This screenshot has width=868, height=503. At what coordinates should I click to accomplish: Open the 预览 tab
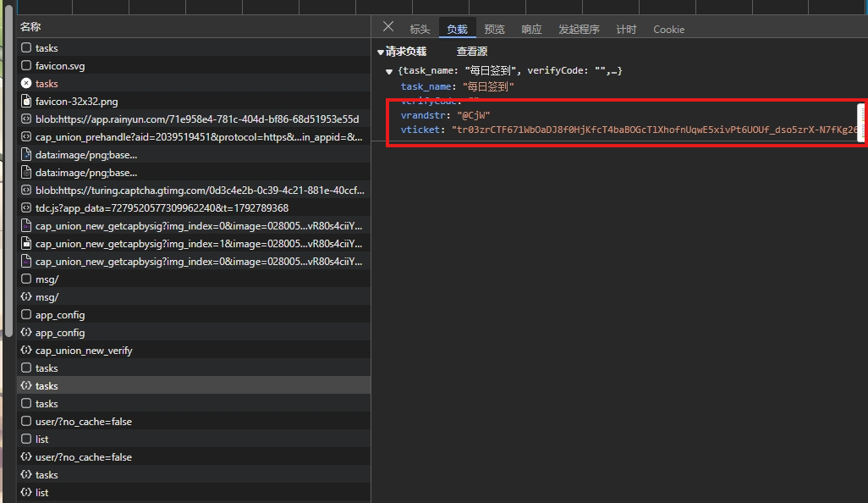tap(494, 30)
